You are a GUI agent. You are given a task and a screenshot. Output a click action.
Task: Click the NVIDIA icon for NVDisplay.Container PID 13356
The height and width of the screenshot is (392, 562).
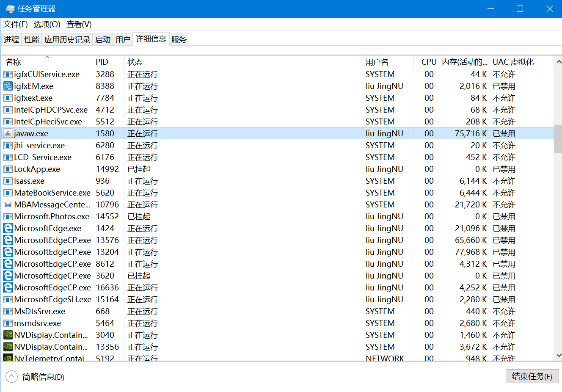[8, 347]
